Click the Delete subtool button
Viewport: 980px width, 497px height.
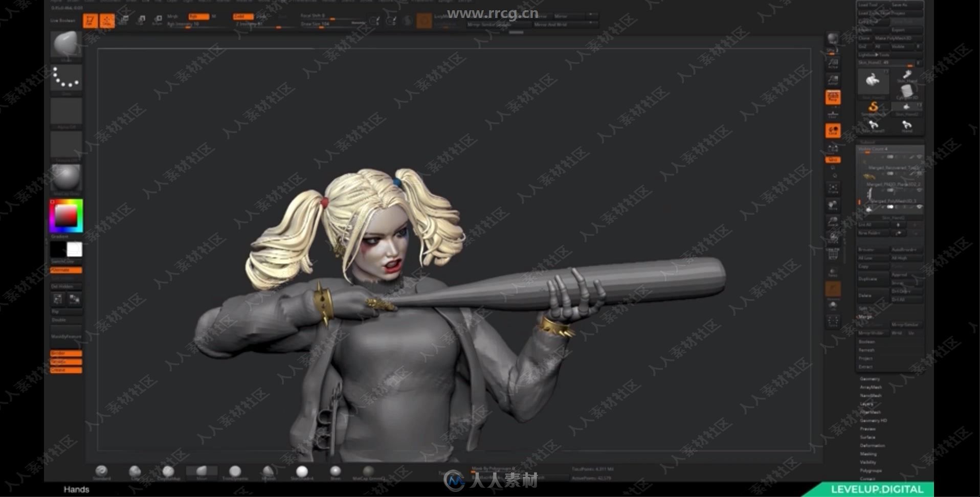pyautogui.click(x=873, y=296)
